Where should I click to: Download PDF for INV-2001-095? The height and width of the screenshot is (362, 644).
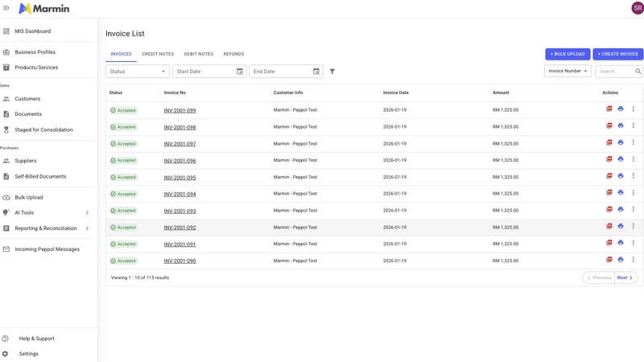[x=609, y=175]
